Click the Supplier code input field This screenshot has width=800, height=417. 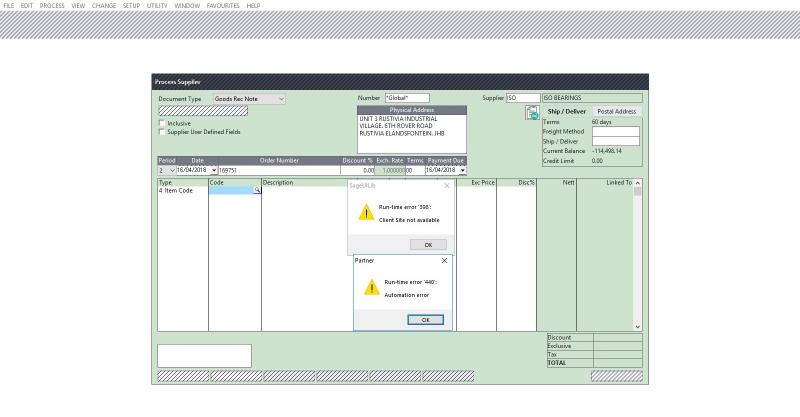coord(523,98)
